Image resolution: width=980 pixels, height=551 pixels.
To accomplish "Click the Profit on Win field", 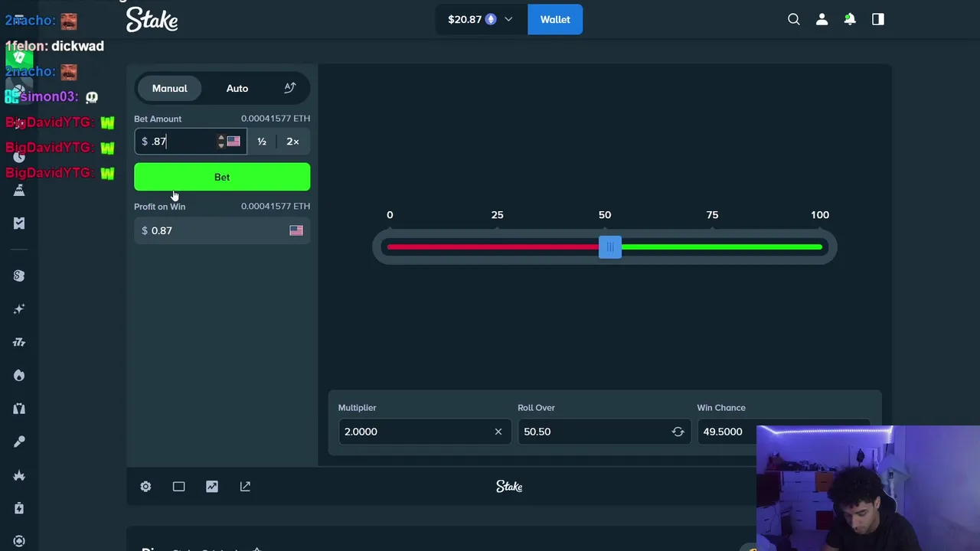I will [222, 230].
